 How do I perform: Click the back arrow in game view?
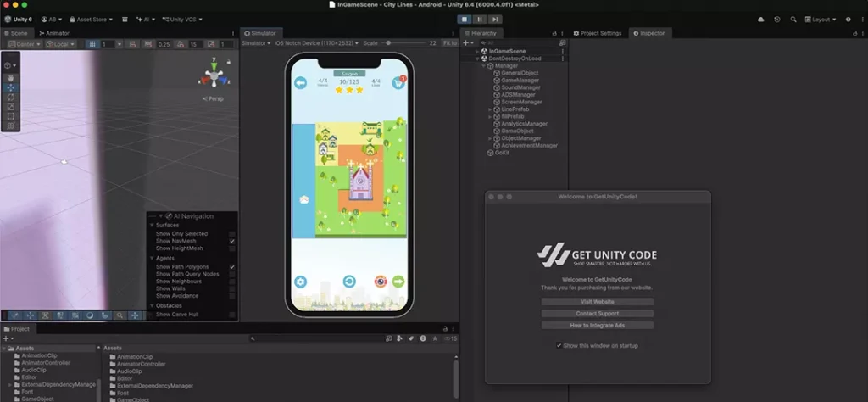tap(300, 83)
